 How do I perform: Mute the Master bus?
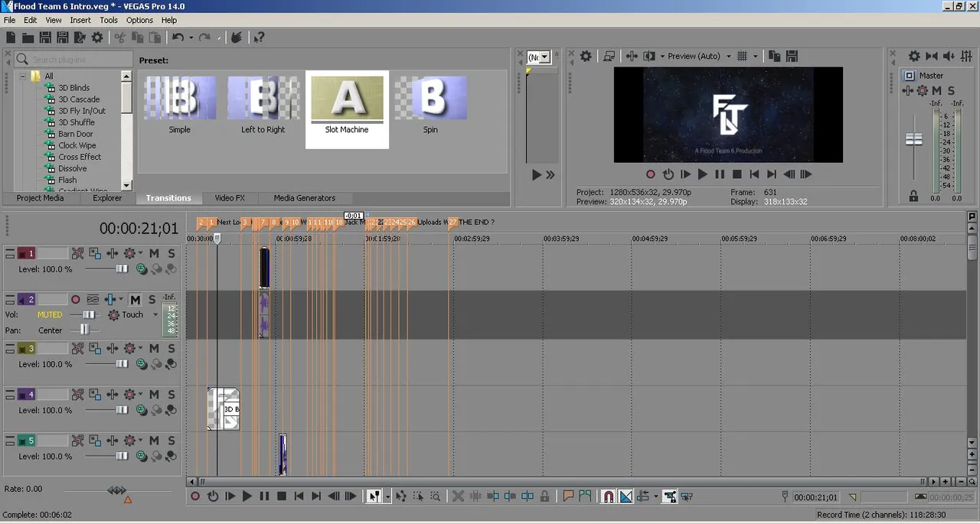point(937,91)
